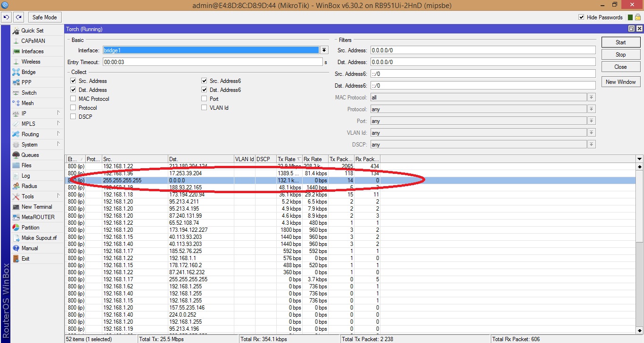Click the undo arrow icon in toolbar
Image resolution: width=644 pixels, height=343 pixels.
(x=7, y=17)
